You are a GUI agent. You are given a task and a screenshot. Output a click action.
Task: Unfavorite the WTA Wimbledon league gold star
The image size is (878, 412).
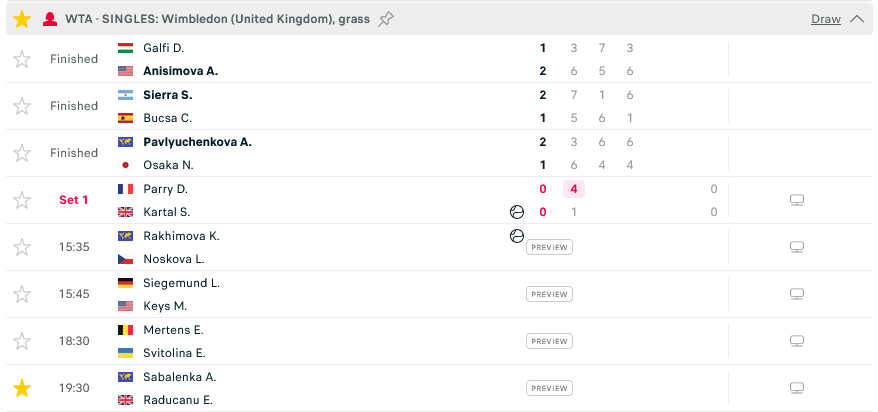22,19
